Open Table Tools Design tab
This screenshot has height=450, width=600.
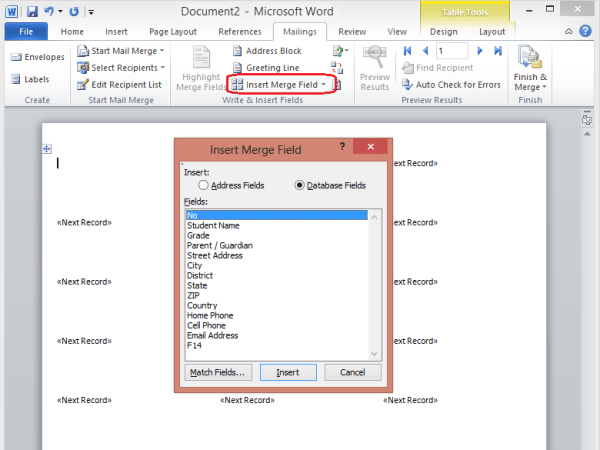443,32
